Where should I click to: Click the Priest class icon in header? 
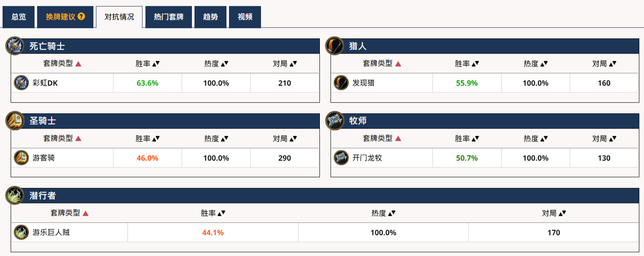335,121
